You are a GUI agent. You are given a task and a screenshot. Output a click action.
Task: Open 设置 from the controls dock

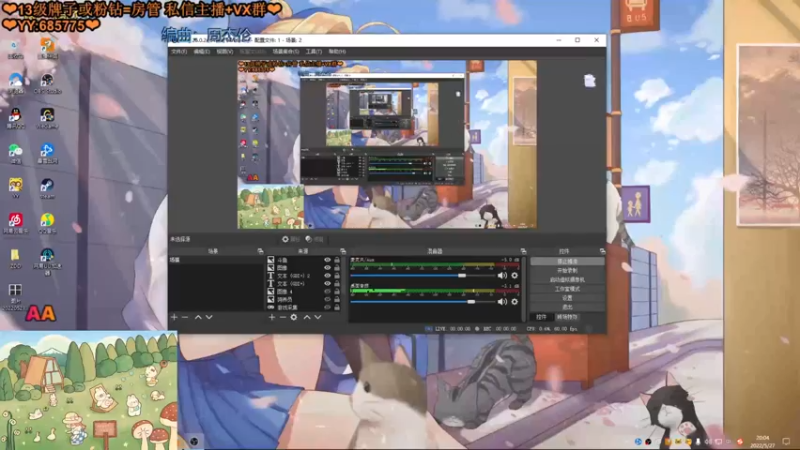pyautogui.click(x=567, y=298)
